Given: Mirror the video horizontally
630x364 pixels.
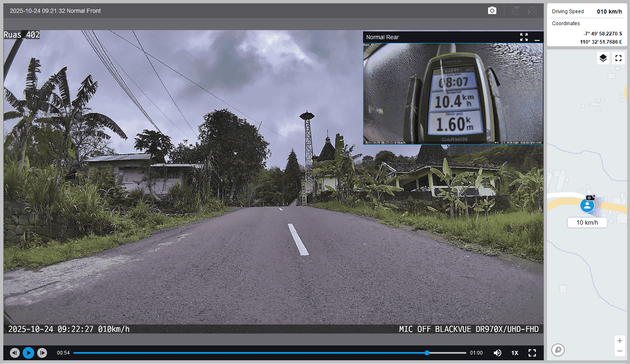Looking at the screenshot, I should tap(532, 11).
